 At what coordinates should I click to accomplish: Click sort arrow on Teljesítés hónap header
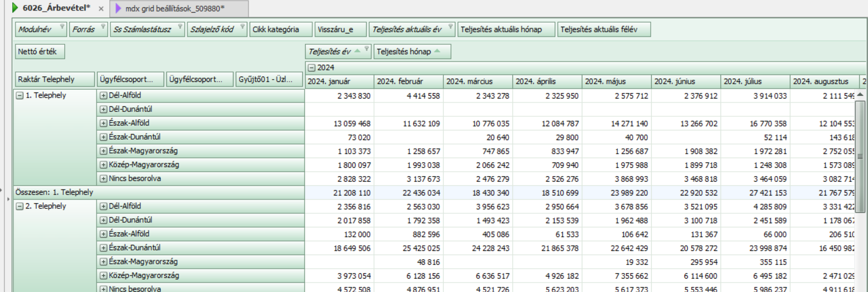click(x=439, y=52)
